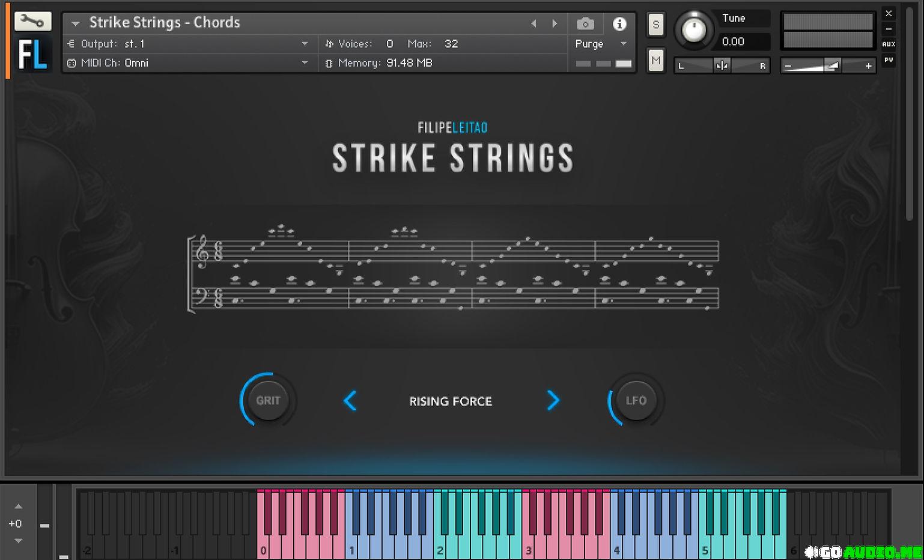Select the next pattern after RISING FORCE
This screenshot has width=924, height=560.
553,401
